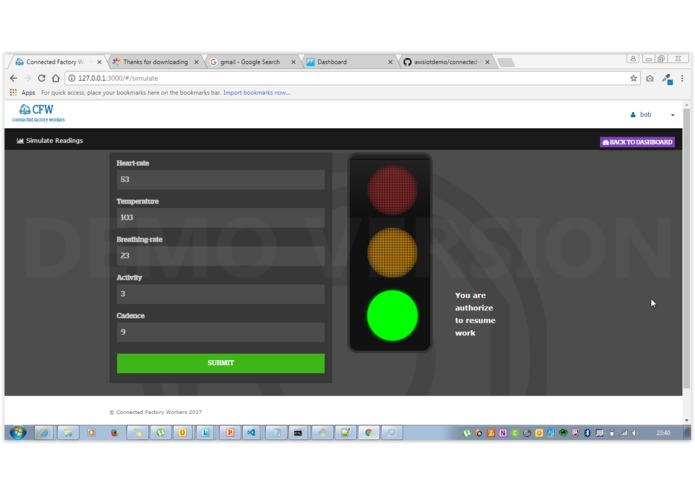Viewport: 695px width, 494px height.
Task: Click the Heart-rate input field
Action: pyautogui.click(x=221, y=179)
